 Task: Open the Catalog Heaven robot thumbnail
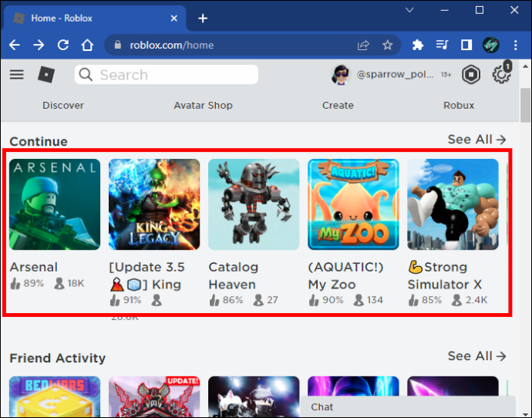tap(254, 204)
